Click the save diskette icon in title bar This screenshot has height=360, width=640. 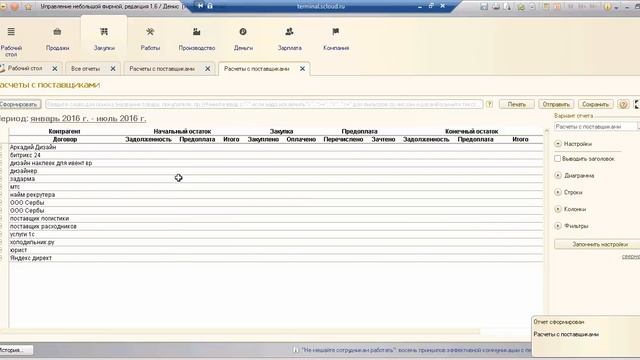484,7
